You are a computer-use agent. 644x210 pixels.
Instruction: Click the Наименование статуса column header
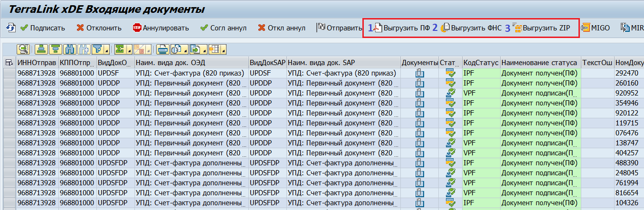tap(540, 63)
